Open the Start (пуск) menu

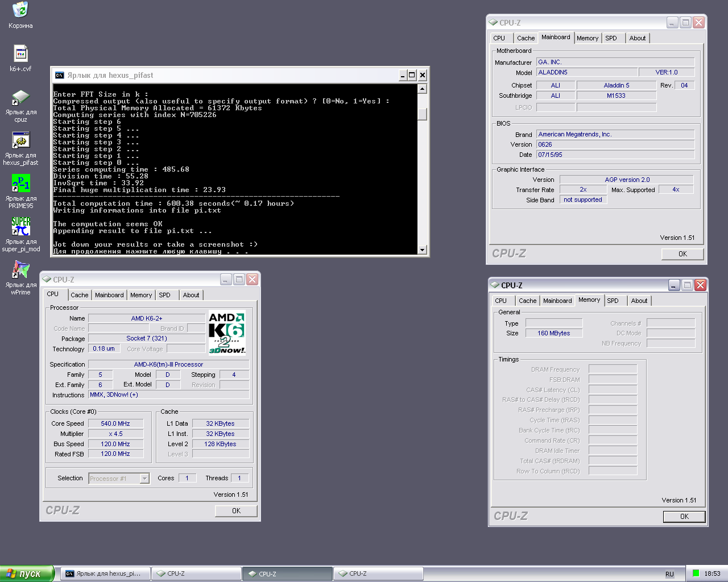click(27, 573)
